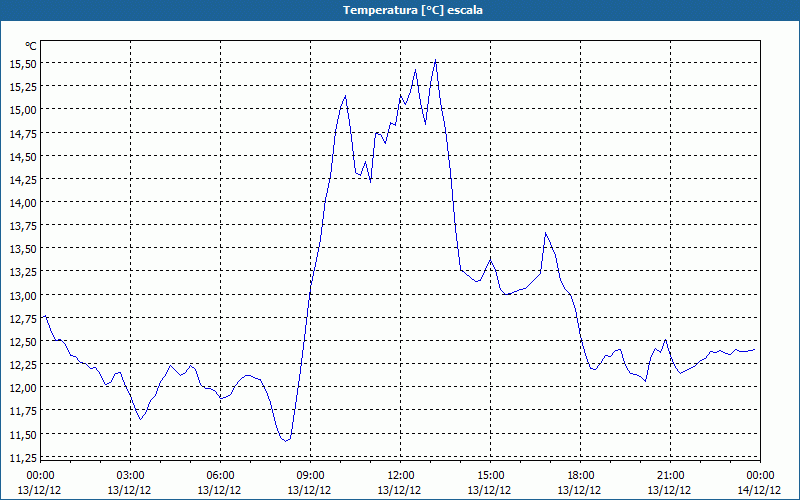Click the 00:00 label above the first 13/12/12
This screenshot has width=800, height=500.
40,476
